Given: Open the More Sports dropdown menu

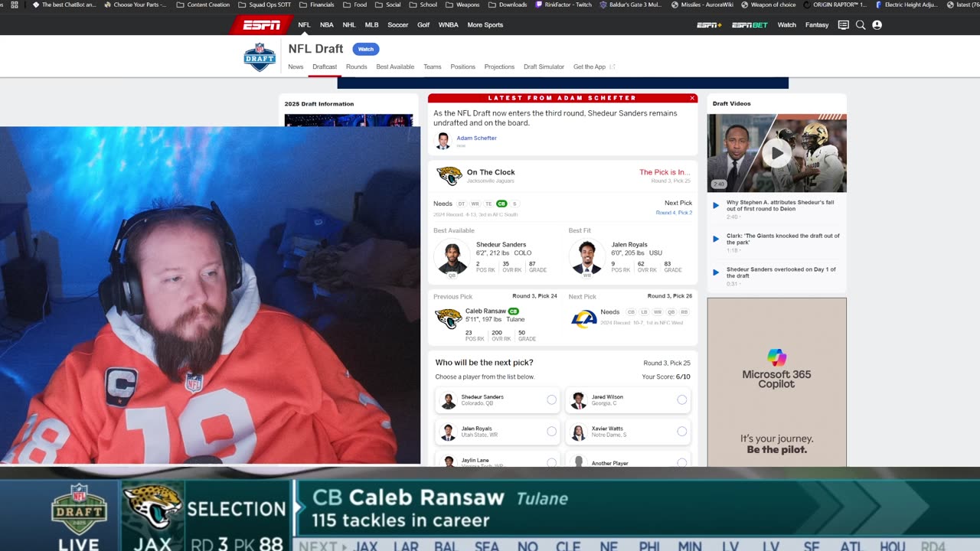Looking at the screenshot, I should (485, 25).
